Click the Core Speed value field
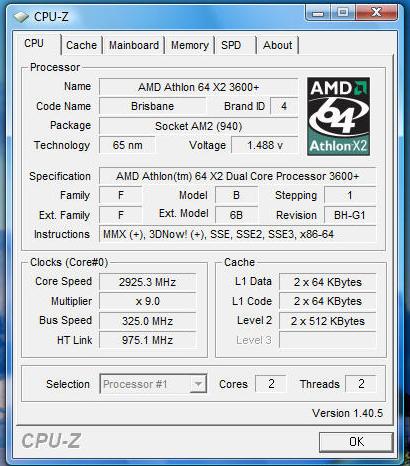 tap(147, 282)
